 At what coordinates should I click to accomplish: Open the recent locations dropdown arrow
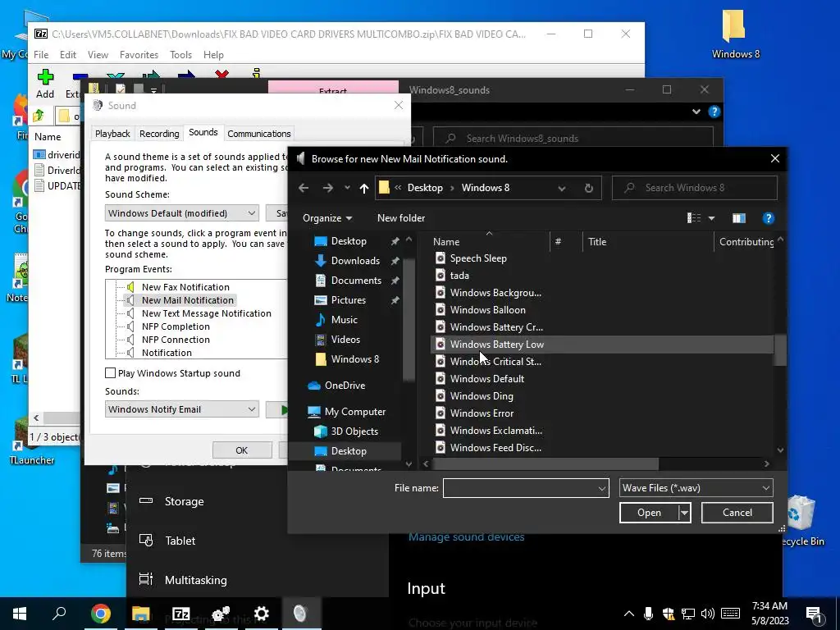(x=347, y=188)
